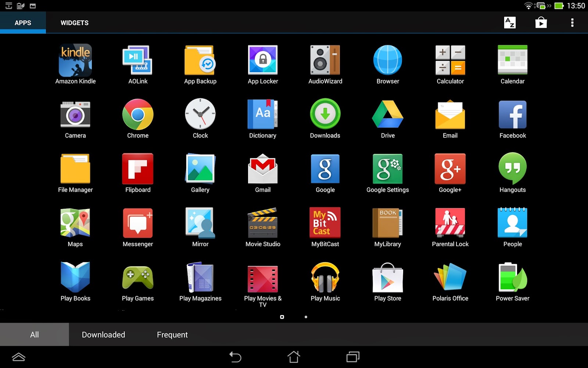
Task: Launch Parental Lock app
Action: (x=450, y=227)
